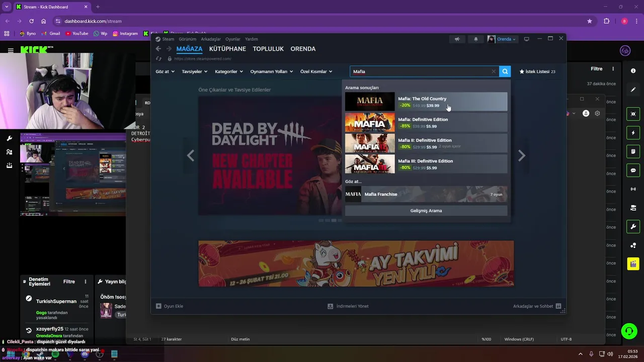Open the Yardım menu
The height and width of the screenshot is (362, 644).
[x=251, y=39]
